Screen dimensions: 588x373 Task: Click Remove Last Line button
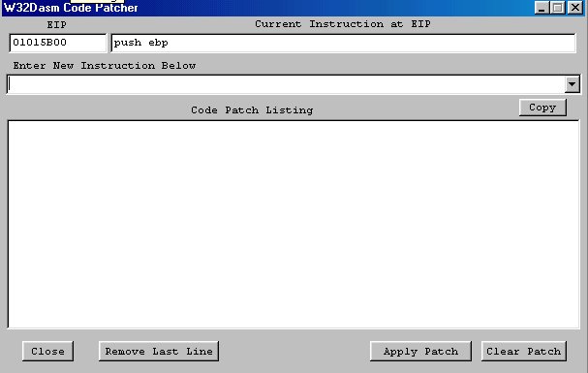(159, 352)
